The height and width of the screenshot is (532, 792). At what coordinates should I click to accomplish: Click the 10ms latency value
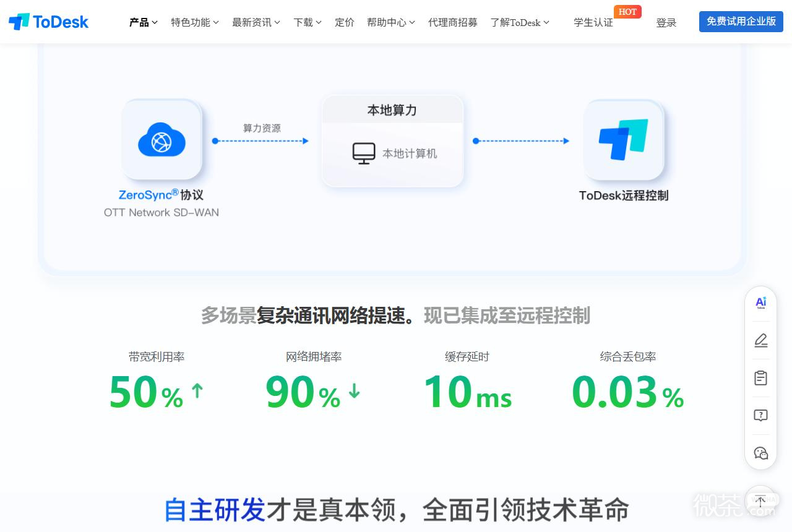[468, 392]
